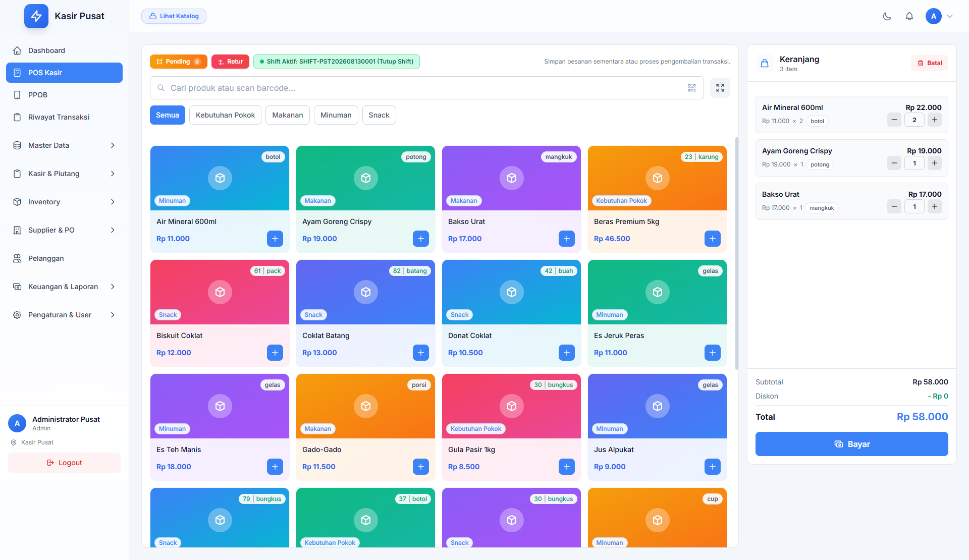This screenshot has height=560, width=969.
Task: Open Pelanggan page
Action: [x=64, y=258]
